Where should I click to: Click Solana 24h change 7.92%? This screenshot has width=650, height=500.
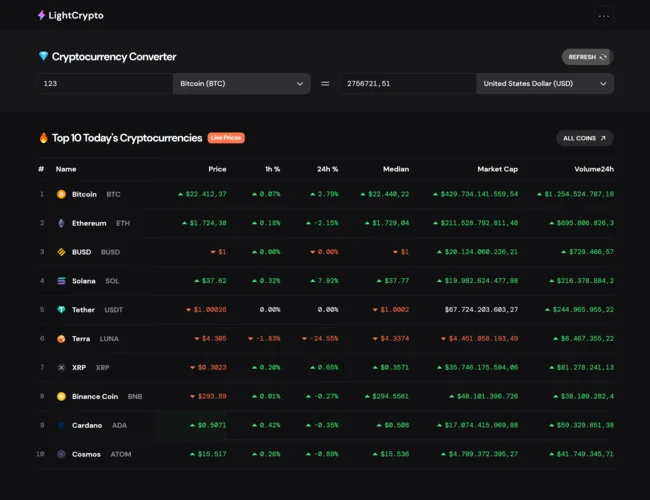(x=328, y=281)
